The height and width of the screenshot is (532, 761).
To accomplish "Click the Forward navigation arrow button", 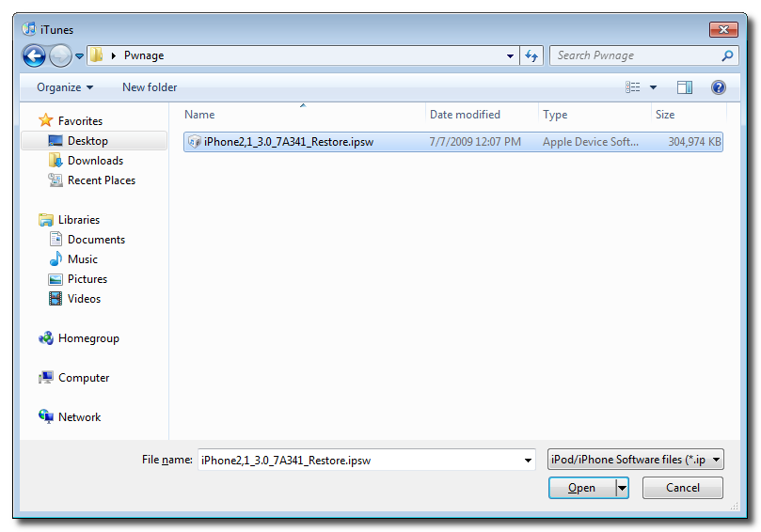I will (60, 55).
